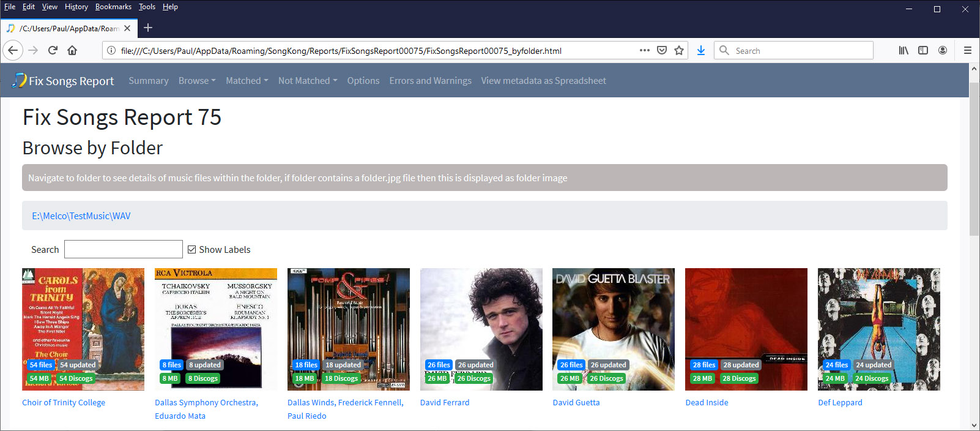Open the Firefox hamburger application menu
Image resolution: width=980 pixels, height=431 pixels.
pos(968,51)
